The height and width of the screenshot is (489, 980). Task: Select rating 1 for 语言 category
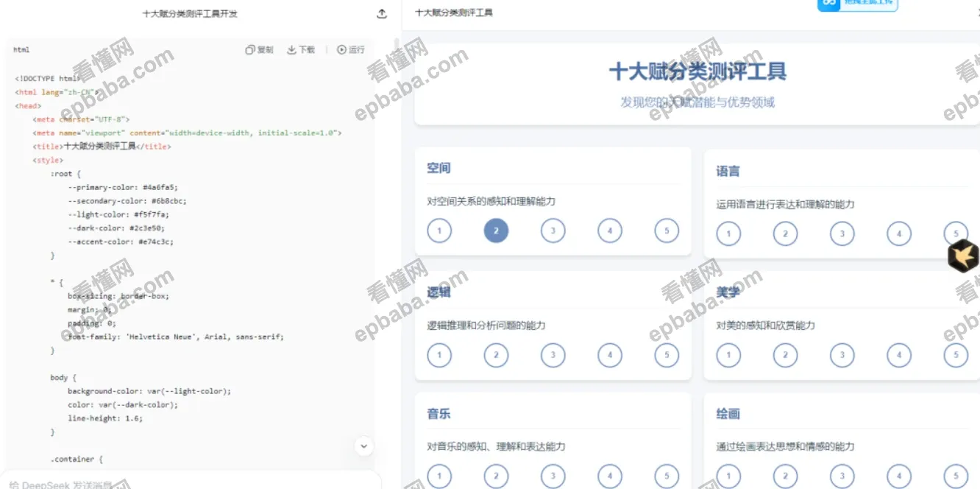click(728, 233)
